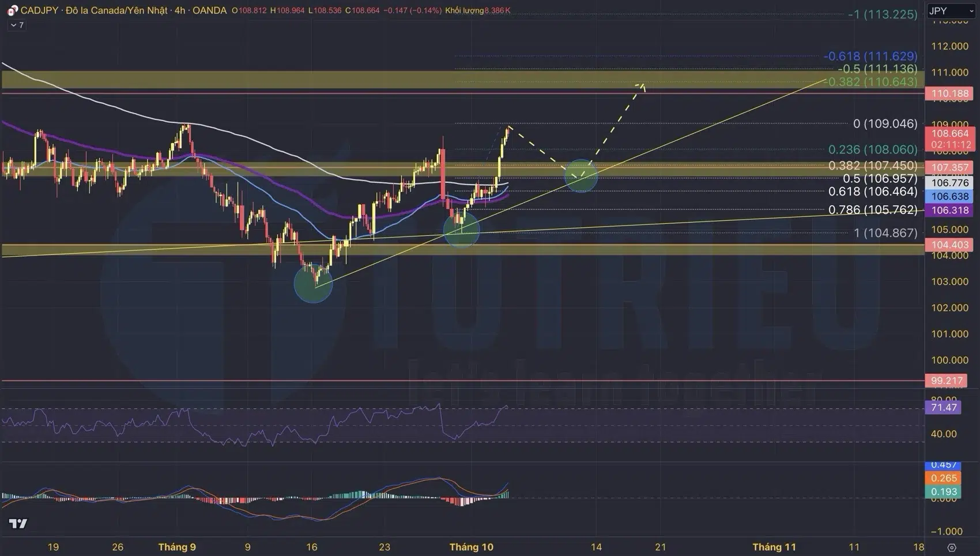Select the blue 106.638 moving average label
Viewport: 980px width, 556px height.
[x=950, y=196]
